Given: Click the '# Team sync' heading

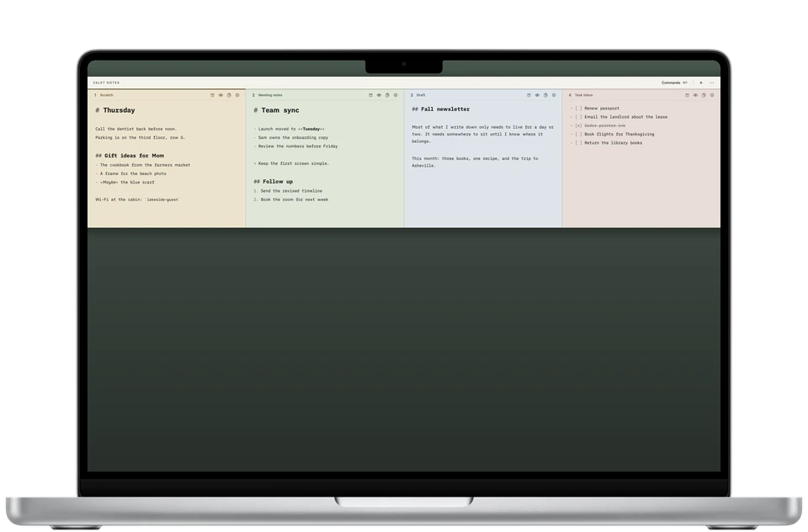Looking at the screenshot, I should [x=276, y=110].
